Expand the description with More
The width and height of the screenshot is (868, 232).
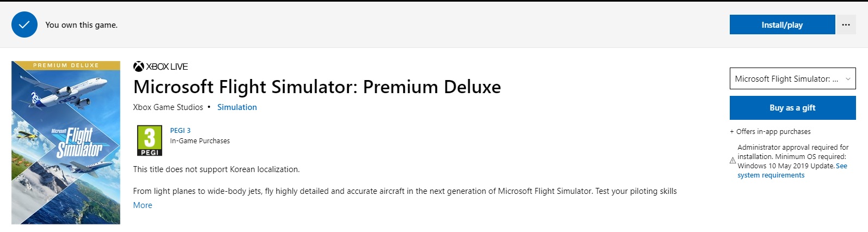click(x=143, y=205)
